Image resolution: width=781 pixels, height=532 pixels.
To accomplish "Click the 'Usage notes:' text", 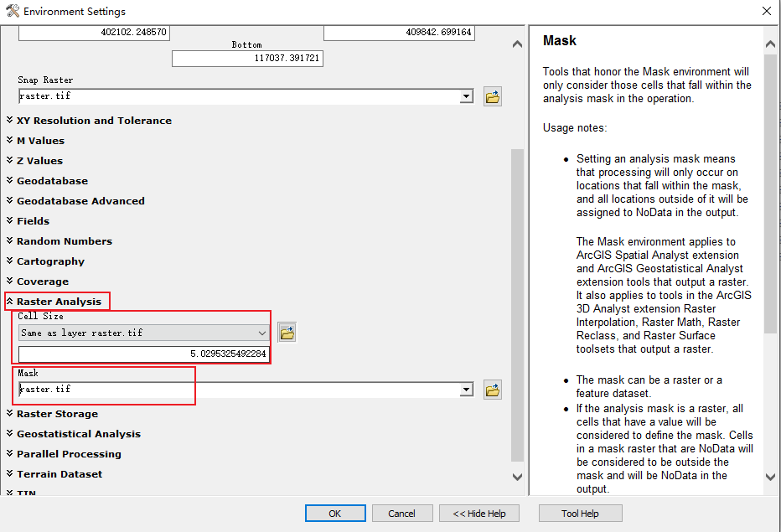I will coord(575,128).
